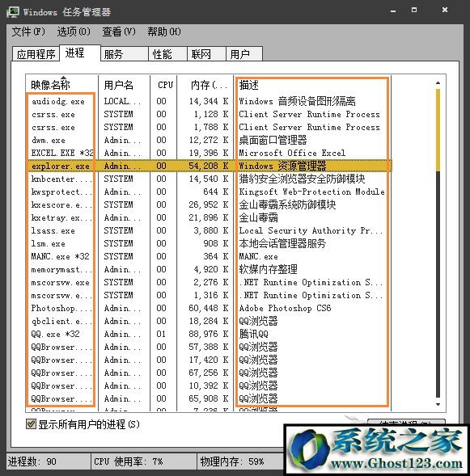The height and width of the screenshot is (476, 470).
Task: Click the yellow vertical scrollbar thumb
Action: pyautogui.click(x=438, y=130)
